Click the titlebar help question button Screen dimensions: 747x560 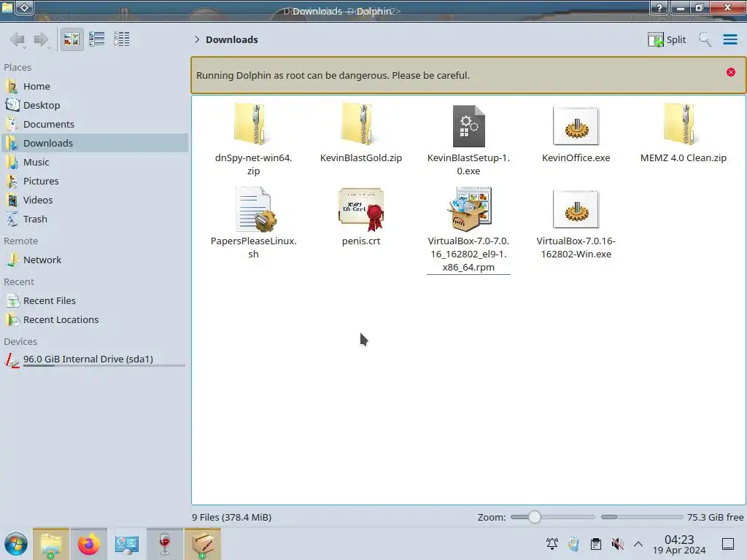point(659,7)
